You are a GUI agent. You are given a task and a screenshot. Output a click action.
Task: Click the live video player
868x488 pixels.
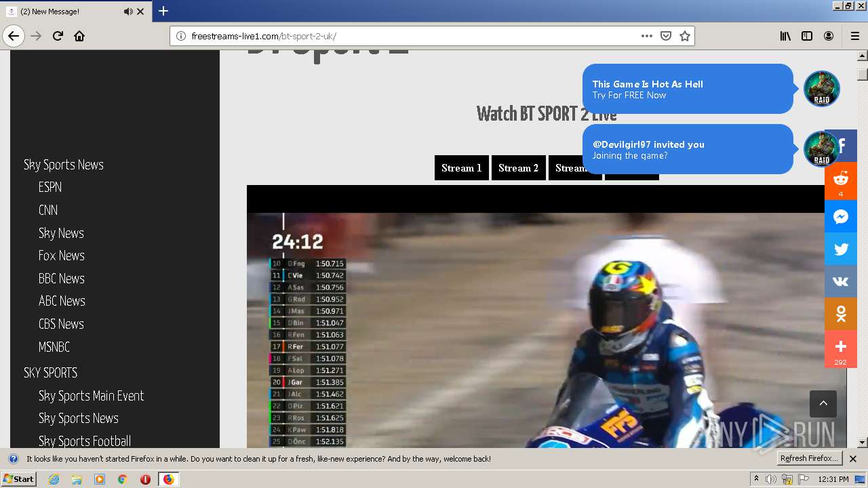pyautogui.click(x=547, y=317)
